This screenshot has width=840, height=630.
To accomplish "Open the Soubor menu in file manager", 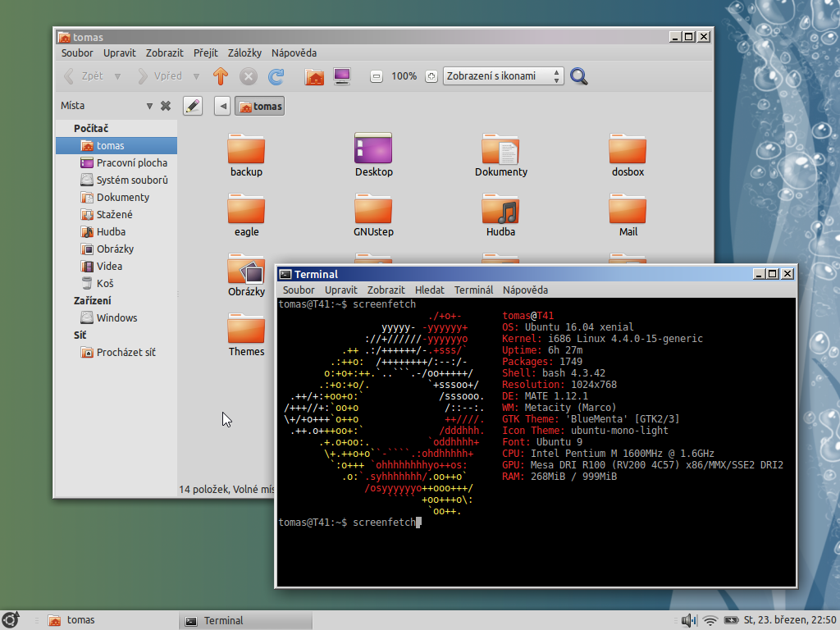I will coord(77,53).
